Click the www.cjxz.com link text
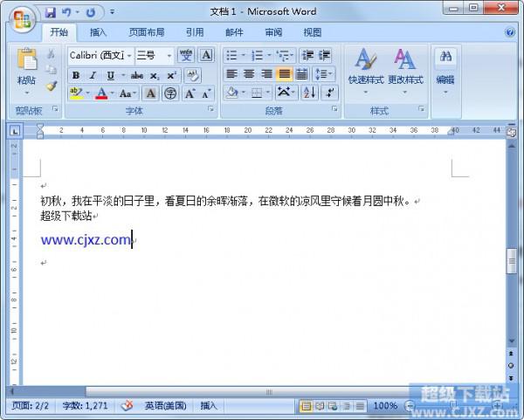This screenshot has width=524, height=420. pos(86,240)
